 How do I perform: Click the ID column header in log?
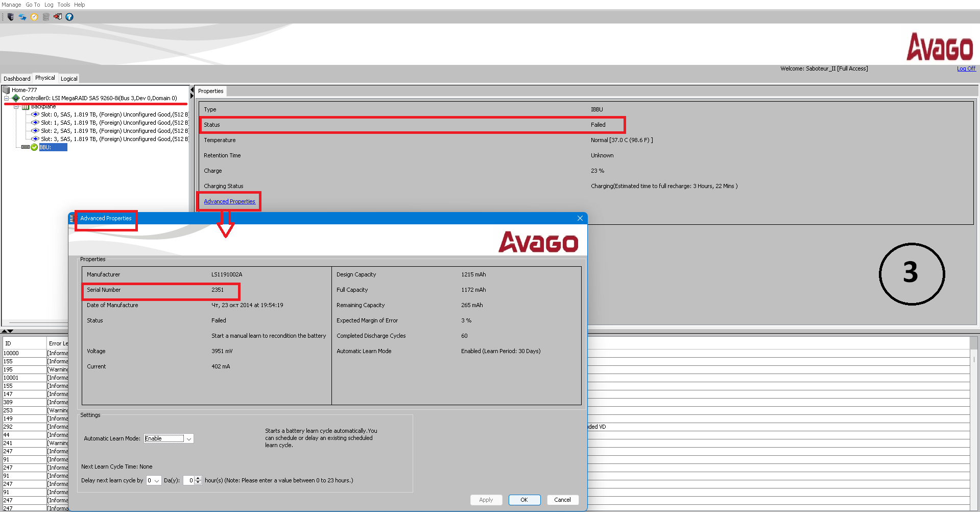[25, 343]
